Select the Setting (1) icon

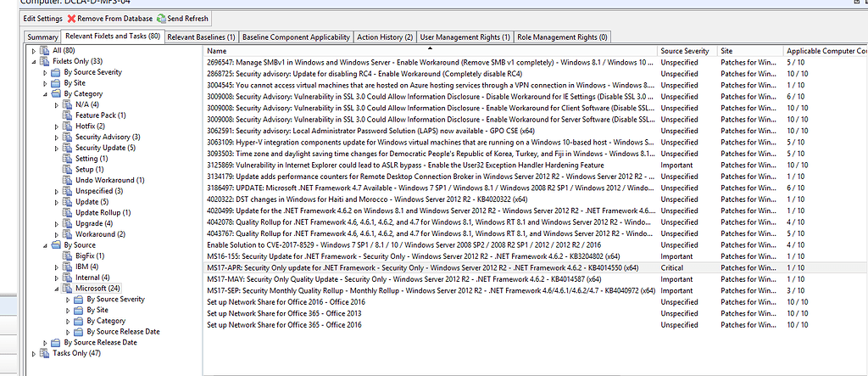click(x=67, y=159)
